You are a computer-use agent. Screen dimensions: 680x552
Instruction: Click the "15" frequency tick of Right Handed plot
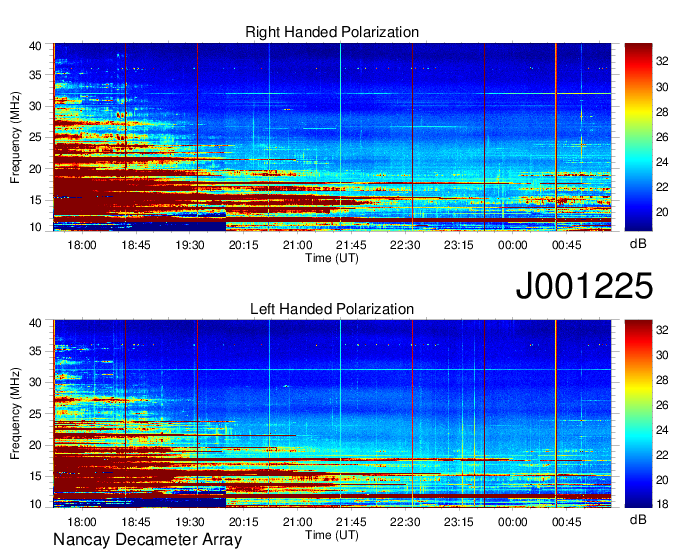click(x=35, y=200)
